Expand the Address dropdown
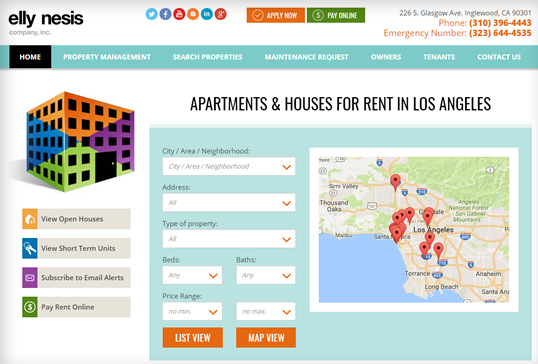Screen dimensions: 538x364 point(229,202)
